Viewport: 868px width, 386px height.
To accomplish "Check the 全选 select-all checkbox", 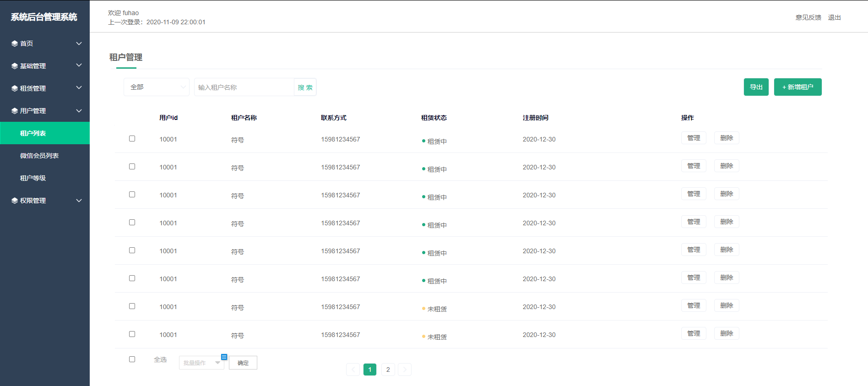I will coord(132,359).
